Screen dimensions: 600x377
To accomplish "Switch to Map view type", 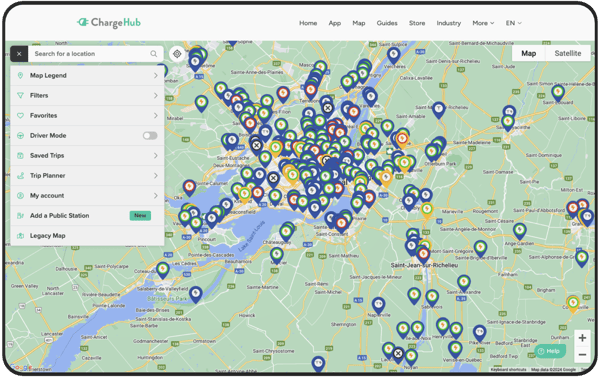I will click(x=528, y=54).
